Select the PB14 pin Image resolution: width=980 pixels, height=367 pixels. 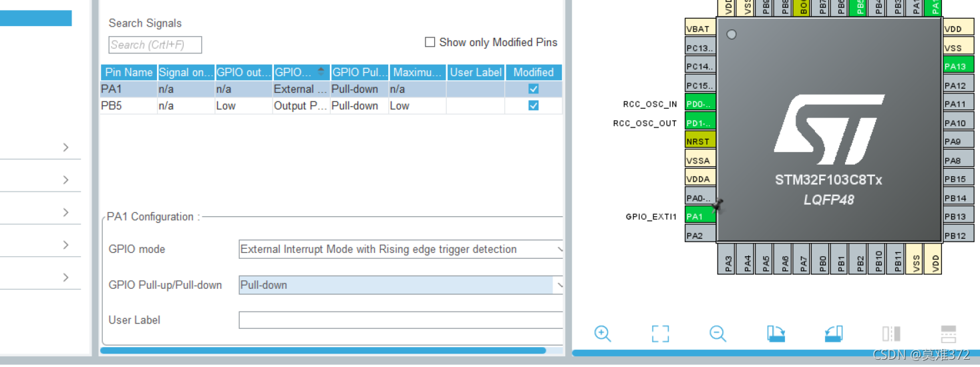coord(958,198)
